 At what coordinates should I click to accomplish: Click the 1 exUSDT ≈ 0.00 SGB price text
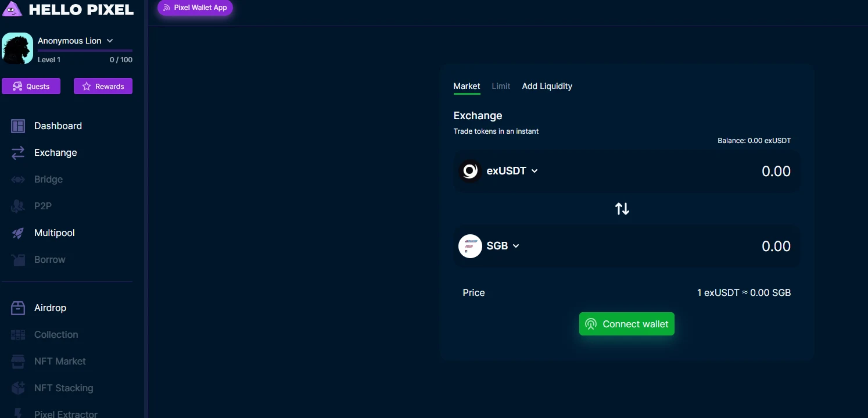tap(744, 292)
